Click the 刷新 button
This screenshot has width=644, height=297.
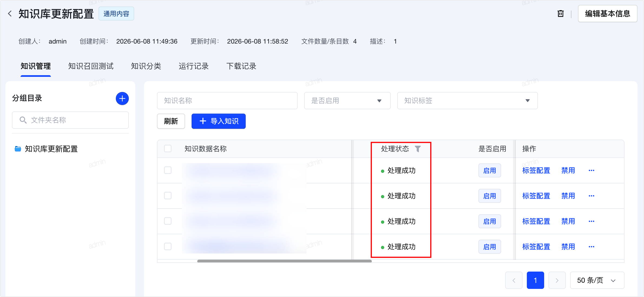point(171,121)
